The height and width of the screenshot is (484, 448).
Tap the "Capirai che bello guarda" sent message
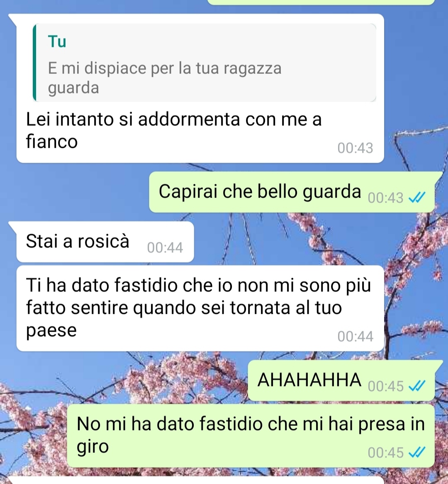[x=292, y=192]
